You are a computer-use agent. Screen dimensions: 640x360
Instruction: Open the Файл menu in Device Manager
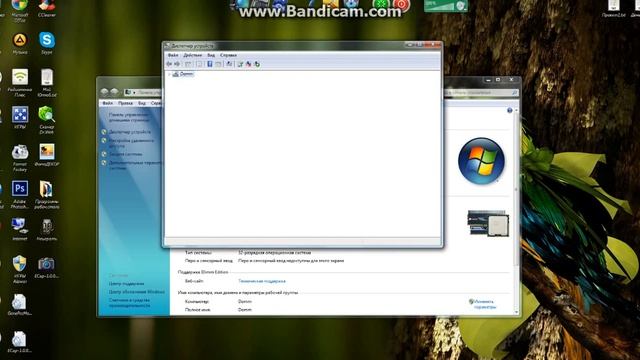[x=173, y=55]
